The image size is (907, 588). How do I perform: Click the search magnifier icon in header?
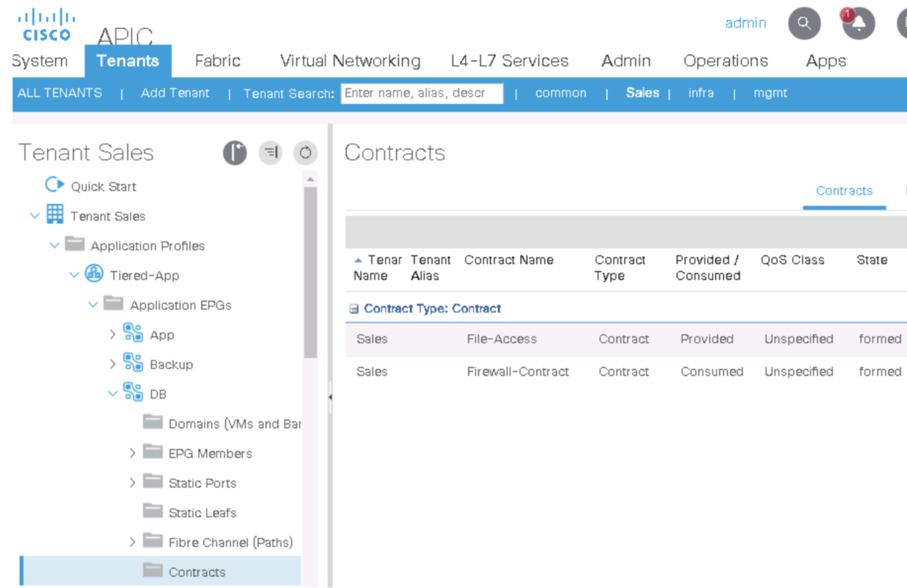[x=804, y=24]
